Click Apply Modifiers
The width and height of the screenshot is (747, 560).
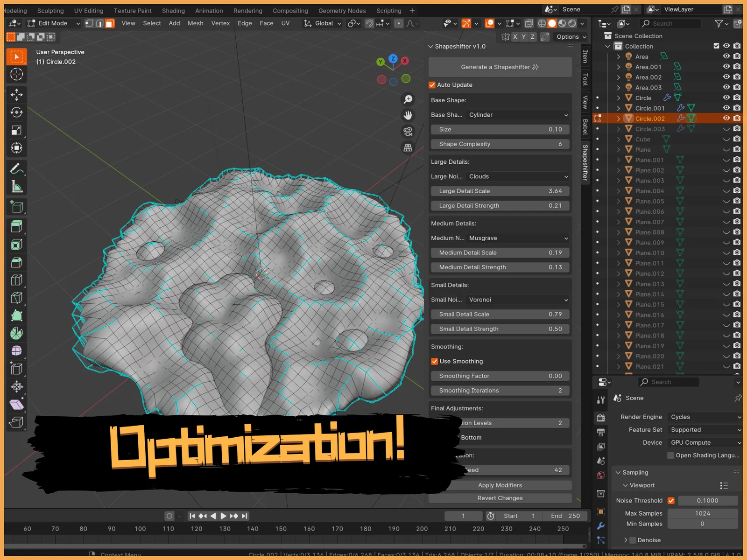point(500,485)
